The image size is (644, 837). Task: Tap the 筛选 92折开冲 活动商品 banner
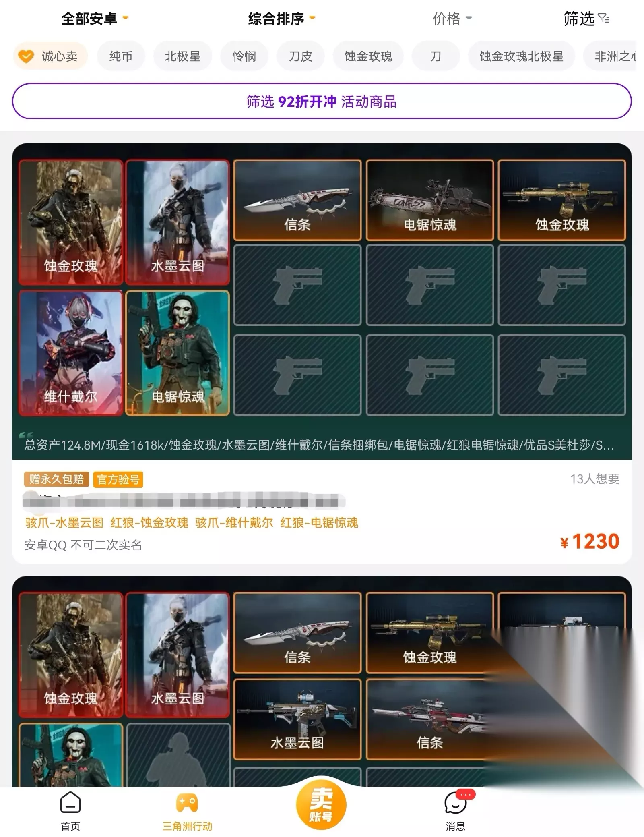tap(322, 101)
